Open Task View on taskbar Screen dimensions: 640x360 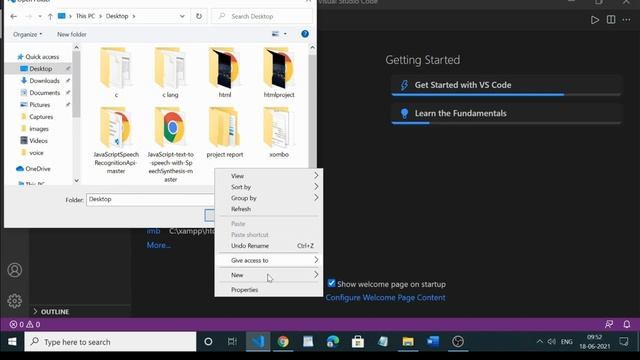pos(232,342)
